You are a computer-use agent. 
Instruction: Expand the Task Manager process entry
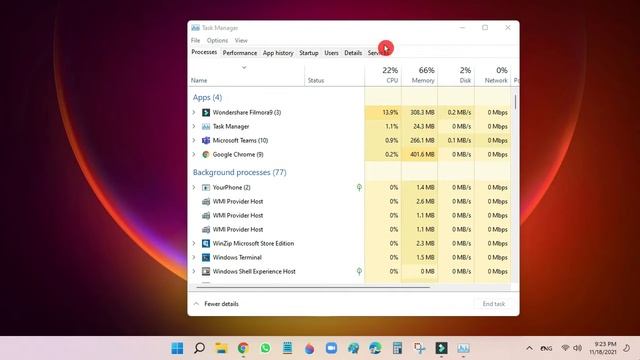coord(194,127)
